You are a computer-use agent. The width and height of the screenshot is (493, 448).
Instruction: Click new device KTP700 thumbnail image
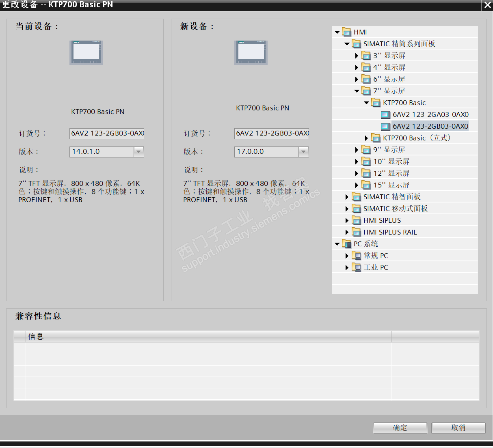[x=251, y=52]
